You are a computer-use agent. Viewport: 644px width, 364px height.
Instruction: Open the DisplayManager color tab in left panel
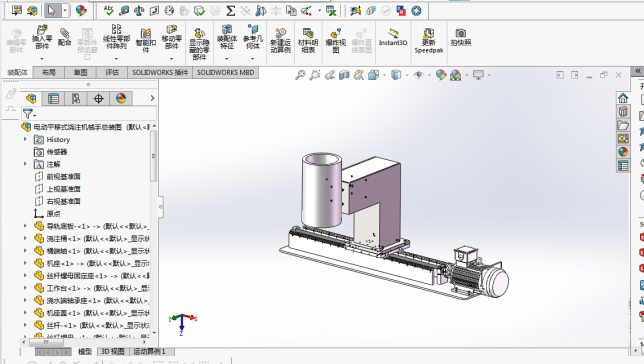[x=121, y=98]
